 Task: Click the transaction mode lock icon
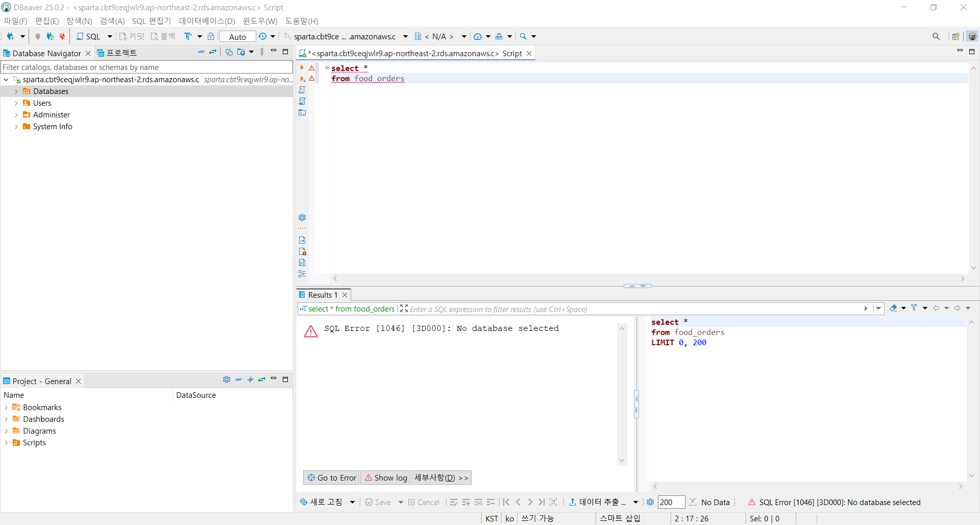coord(211,36)
